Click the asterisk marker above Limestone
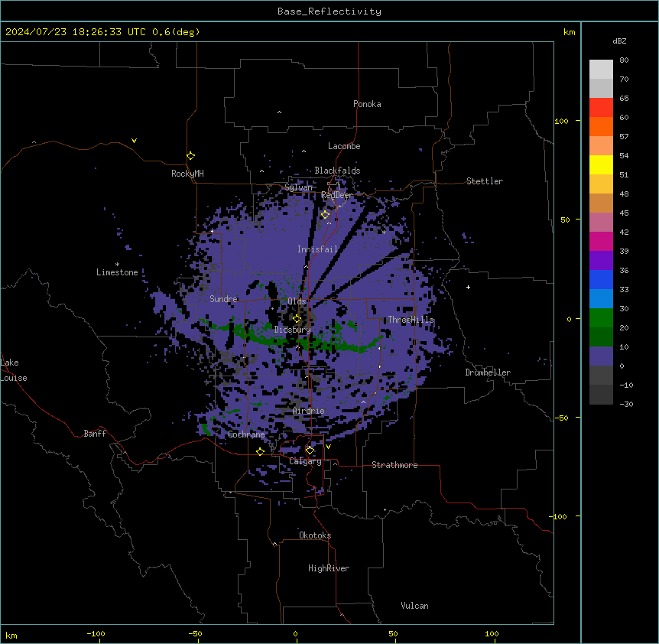Screen dimensions: 659x644 point(117,265)
